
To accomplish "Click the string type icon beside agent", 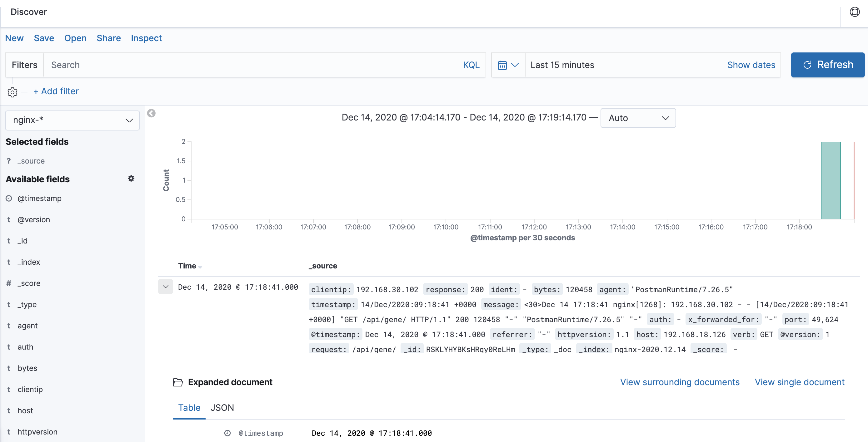I will pos(9,326).
